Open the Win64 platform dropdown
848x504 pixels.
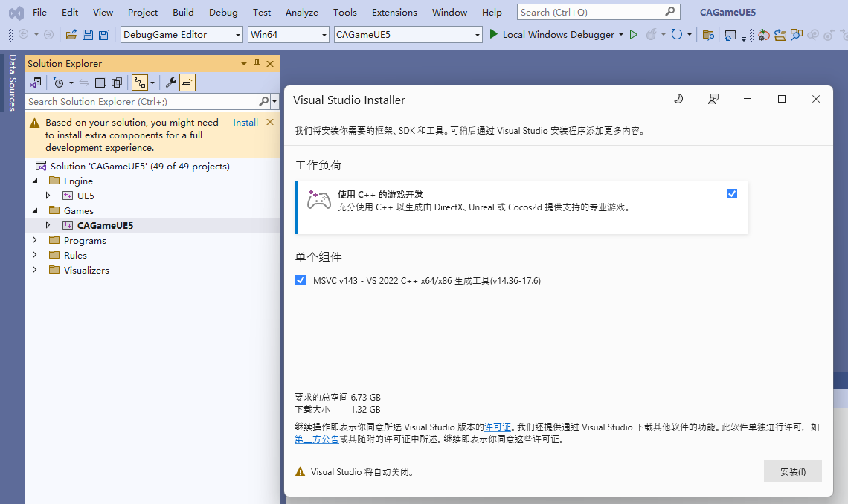(324, 35)
